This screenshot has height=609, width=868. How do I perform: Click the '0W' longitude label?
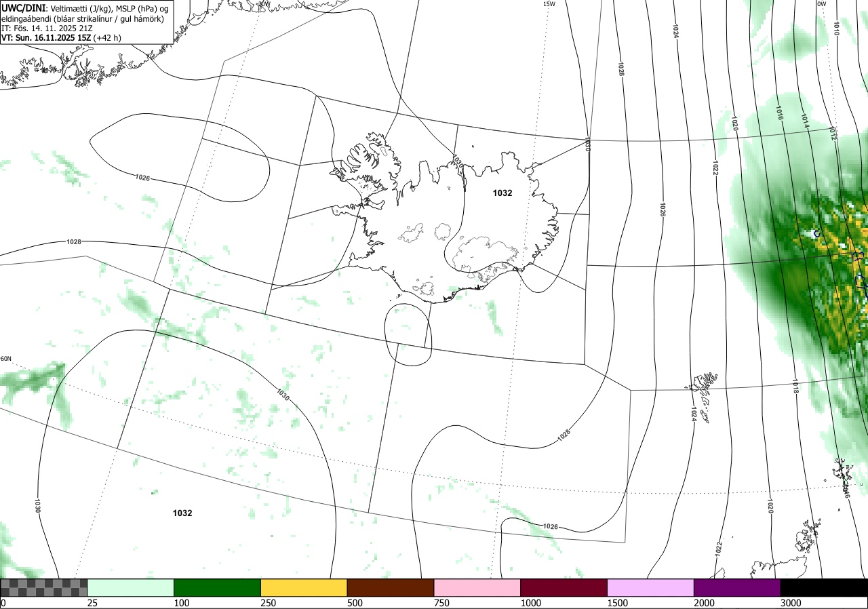click(821, 4)
